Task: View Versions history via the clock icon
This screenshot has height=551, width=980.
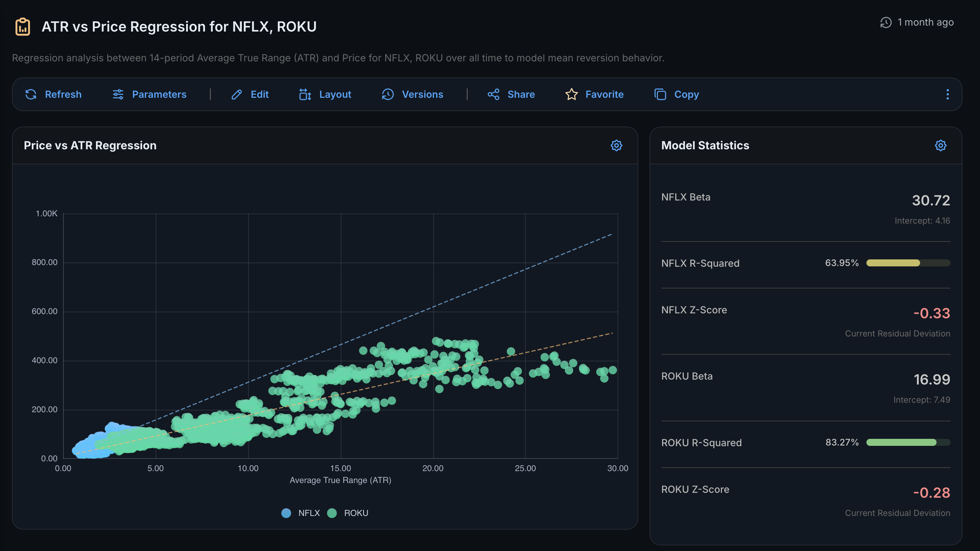Action: tap(388, 94)
